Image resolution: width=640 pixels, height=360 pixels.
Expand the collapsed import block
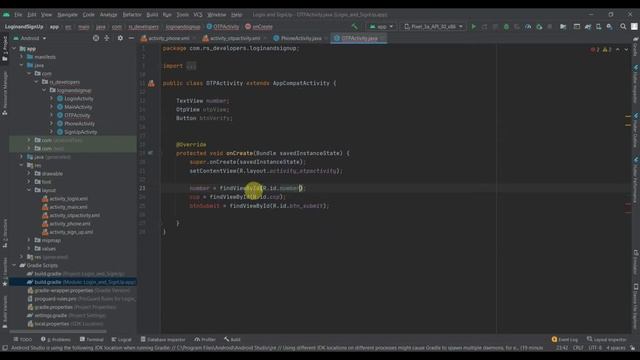coord(191,66)
